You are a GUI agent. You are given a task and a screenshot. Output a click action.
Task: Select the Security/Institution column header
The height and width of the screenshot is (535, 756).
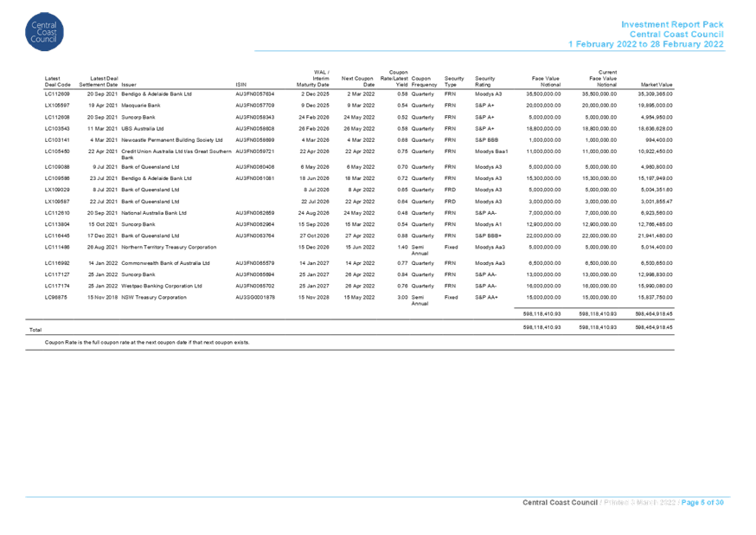pos(112,80)
